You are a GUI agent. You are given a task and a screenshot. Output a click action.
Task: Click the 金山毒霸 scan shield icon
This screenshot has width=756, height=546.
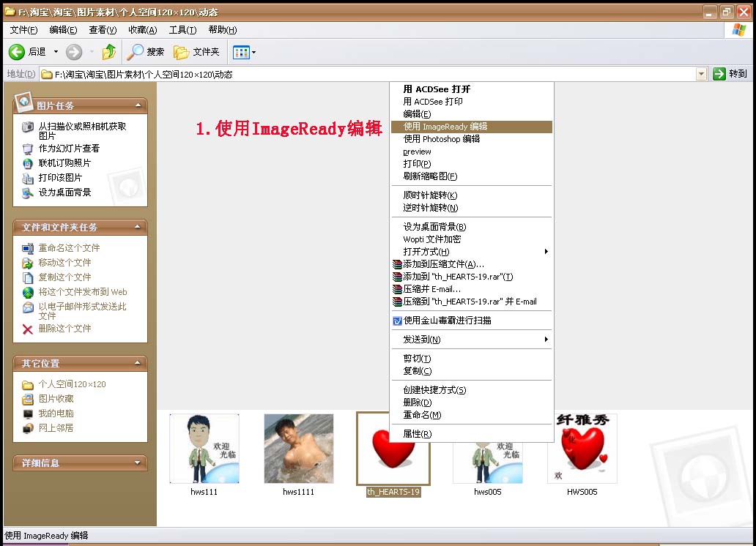pos(397,321)
